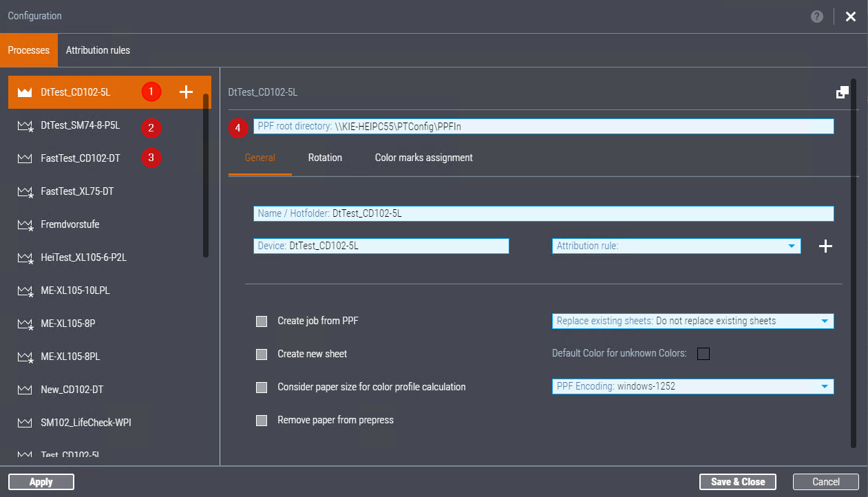Add a new process with the plus icon
The height and width of the screenshot is (497, 868).
click(x=185, y=92)
